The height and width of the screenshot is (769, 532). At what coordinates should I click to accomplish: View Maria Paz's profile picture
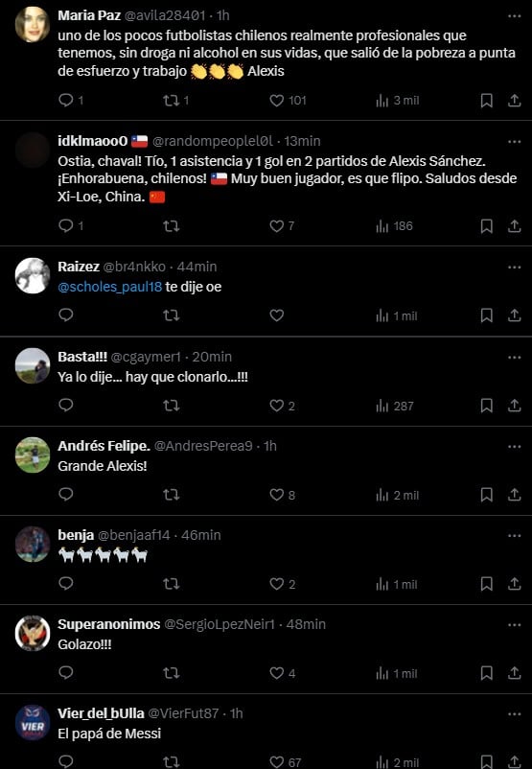(x=33, y=25)
